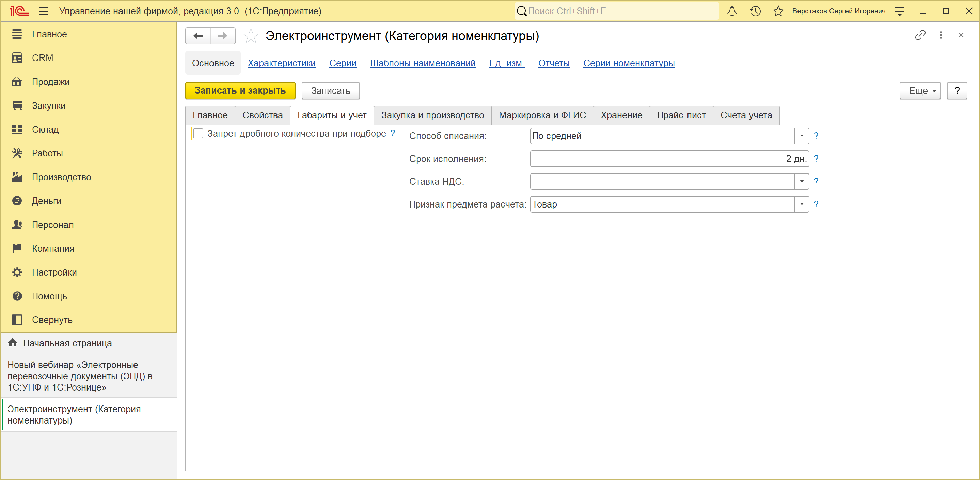The height and width of the screenshot is (480, 980).
Task: Open the three-dot form menu
Action: (941, 35)
